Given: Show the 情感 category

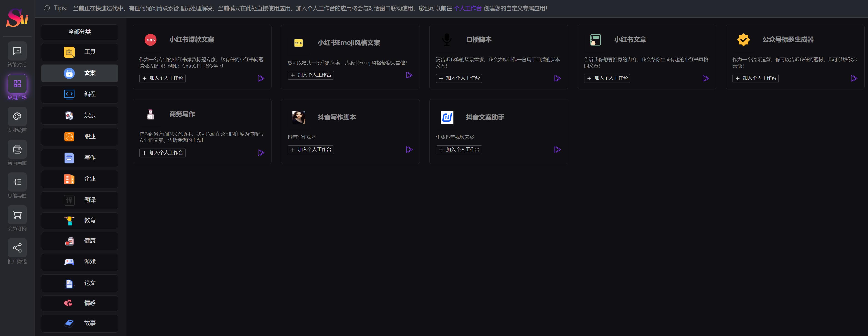Looking at the screenshot, I should (x=80, y=303).
